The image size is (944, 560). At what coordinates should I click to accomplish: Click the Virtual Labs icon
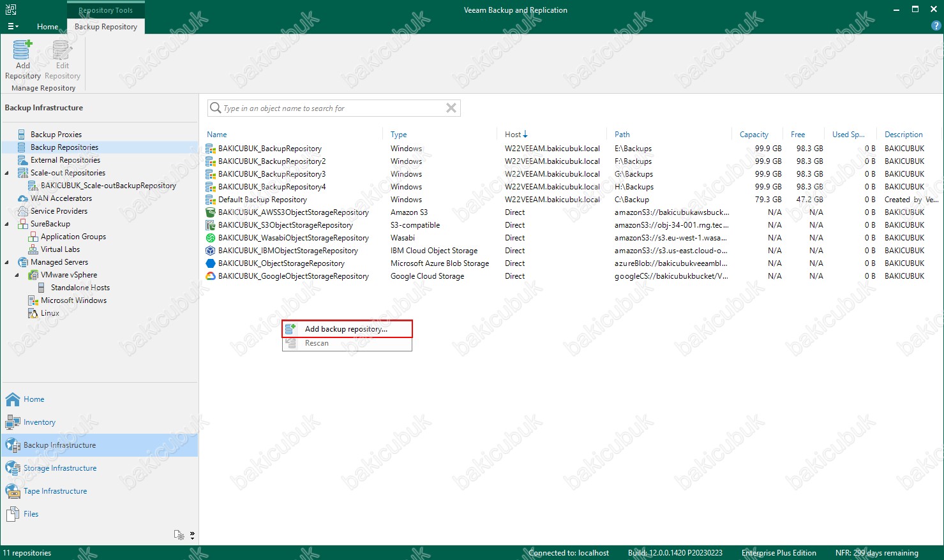coord(33,249)
